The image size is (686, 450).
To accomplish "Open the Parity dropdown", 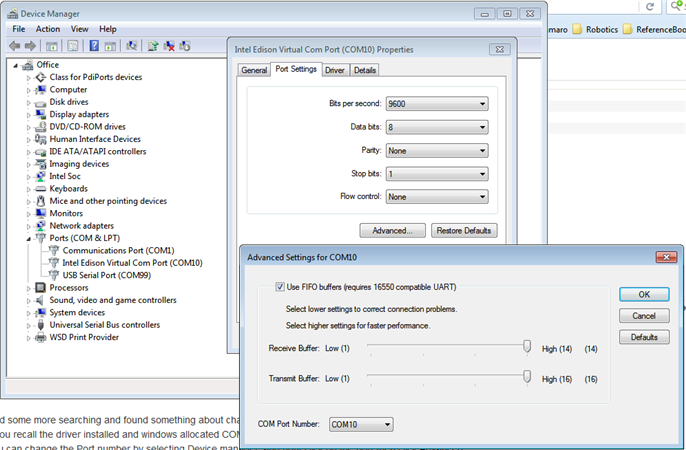I will tap(437, 151).
